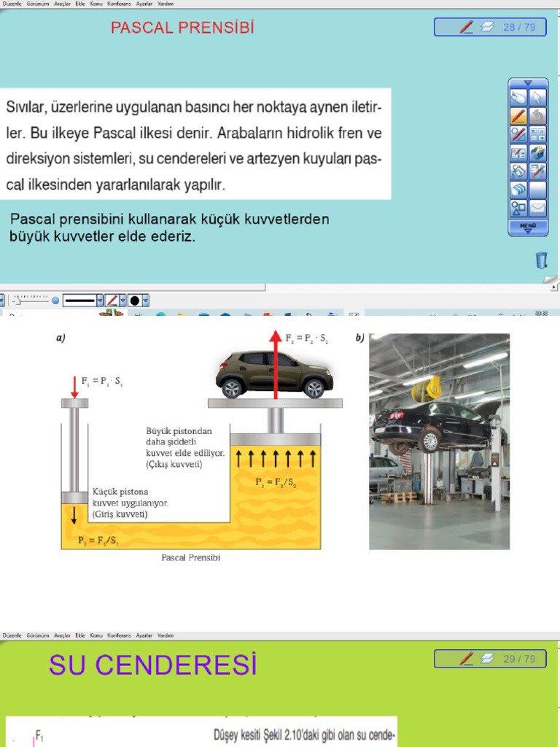Choose the arrow selection tool

[537, 98]
